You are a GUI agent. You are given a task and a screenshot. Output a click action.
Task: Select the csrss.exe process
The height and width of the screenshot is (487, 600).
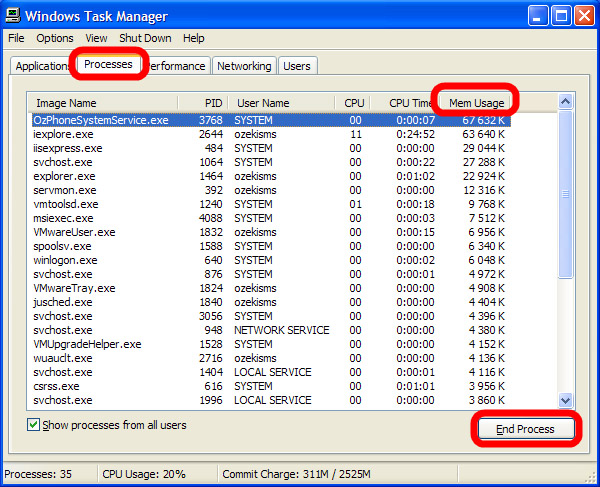click(271, 386)
